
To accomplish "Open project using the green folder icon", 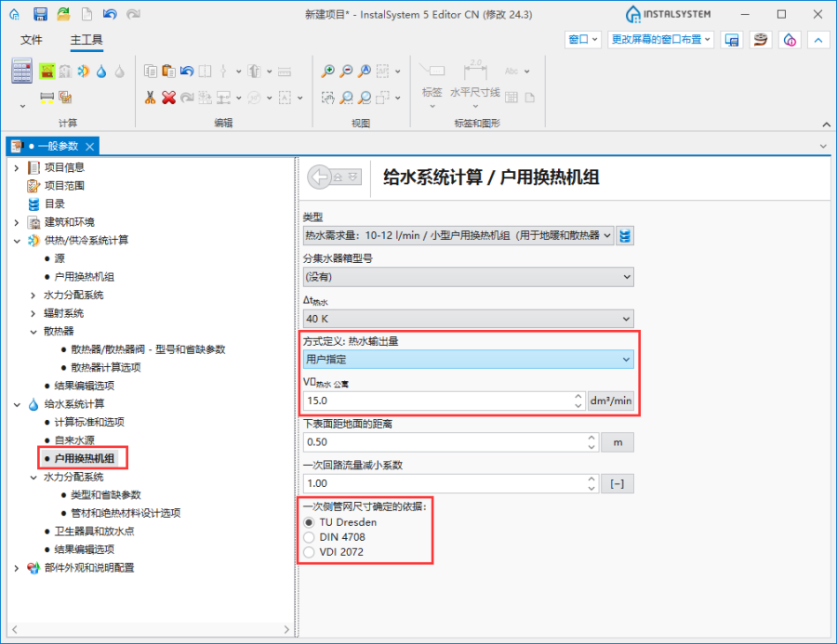I will click(63, 14).
